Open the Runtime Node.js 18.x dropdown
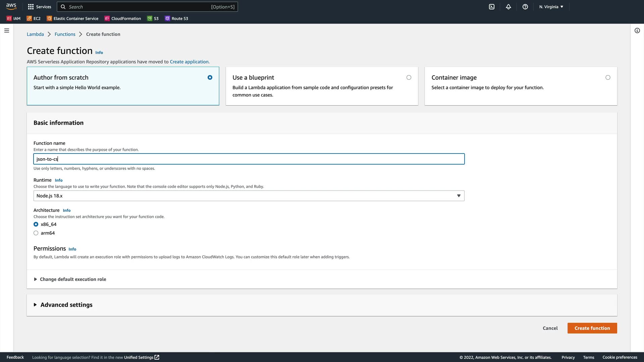This screenshot has width=644, height=362. pyautogui.click(x=249, y=196)
